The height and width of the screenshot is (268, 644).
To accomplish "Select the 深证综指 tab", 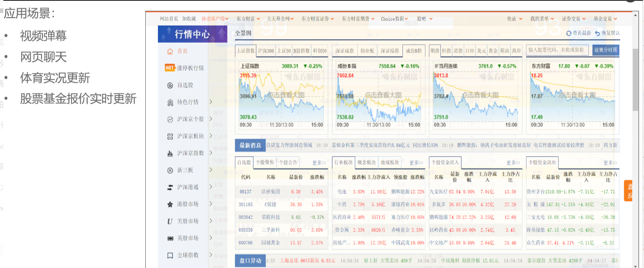I will coord(389,51).
